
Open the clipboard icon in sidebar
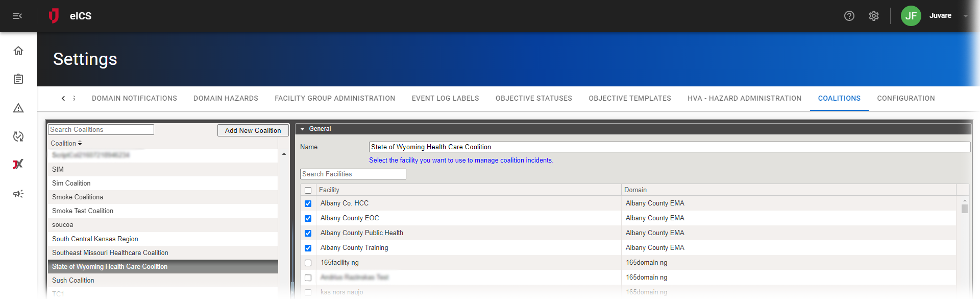click(x=18, y=79)
